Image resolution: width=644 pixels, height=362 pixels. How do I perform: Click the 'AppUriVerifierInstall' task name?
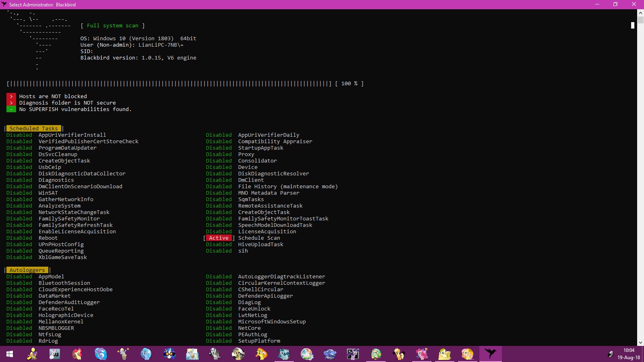click(72, 135)
